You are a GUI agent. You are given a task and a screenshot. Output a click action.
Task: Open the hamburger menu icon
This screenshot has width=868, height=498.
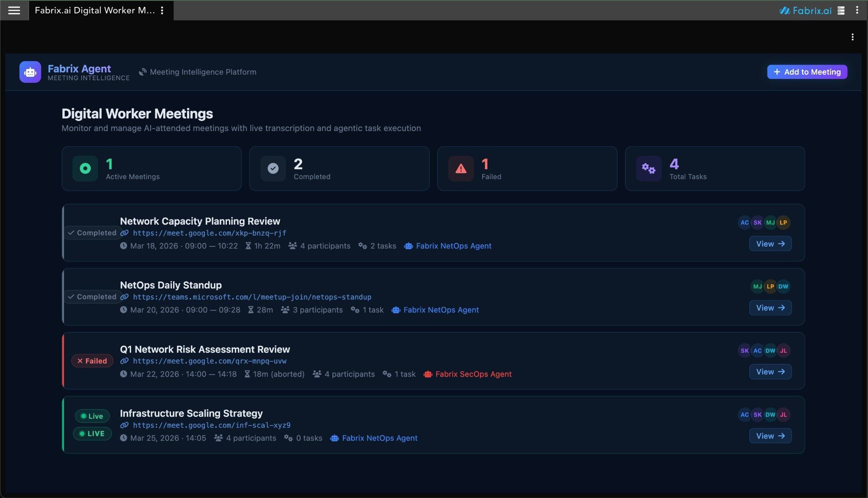tap(14, 10)
